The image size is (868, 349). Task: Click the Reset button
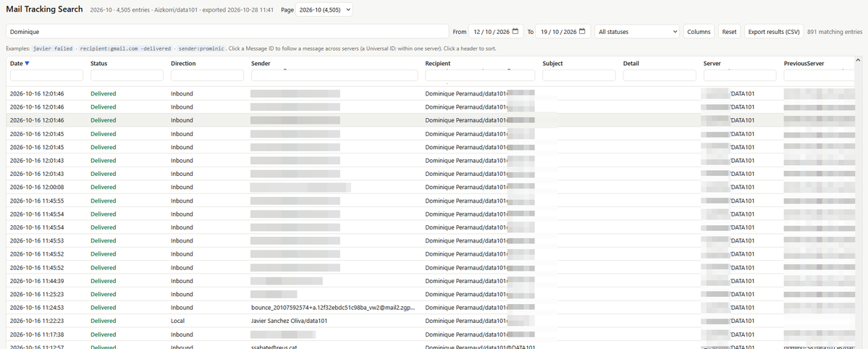729,32
